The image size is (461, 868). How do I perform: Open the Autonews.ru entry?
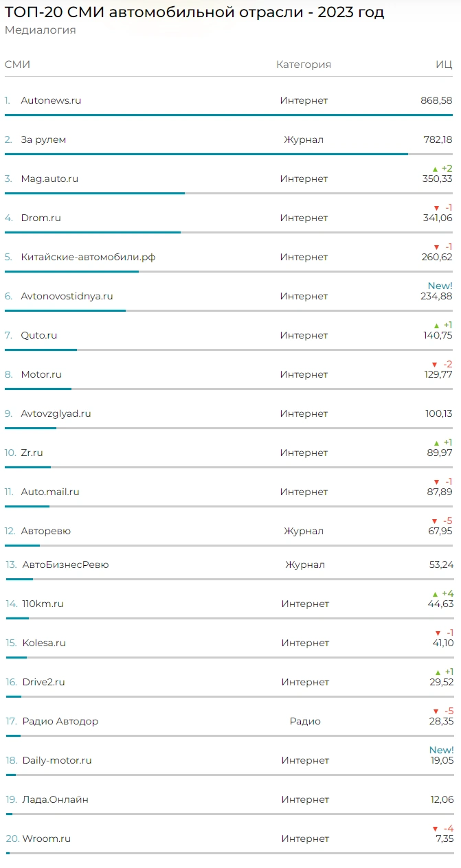click(x=51, y=100)
